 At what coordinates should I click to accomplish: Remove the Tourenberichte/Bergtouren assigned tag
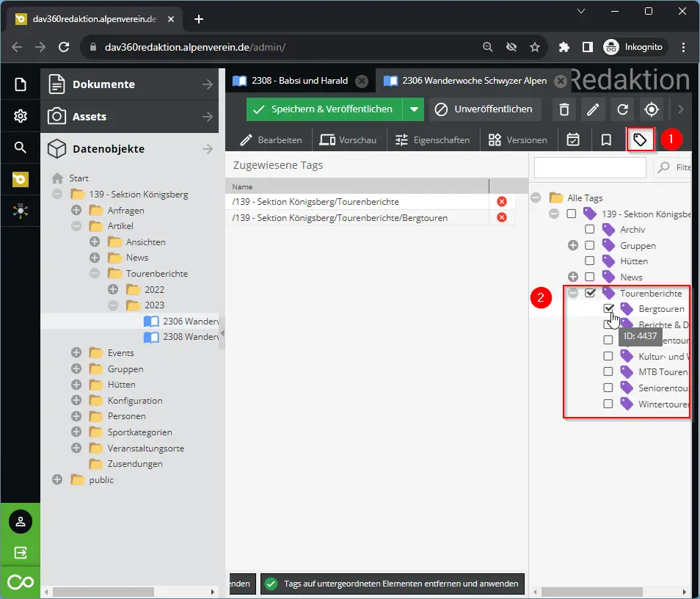502,217
